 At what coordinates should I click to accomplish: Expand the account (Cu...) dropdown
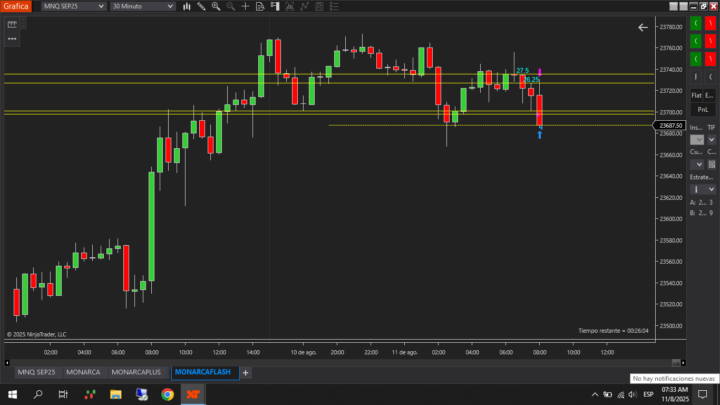[697, 164]
